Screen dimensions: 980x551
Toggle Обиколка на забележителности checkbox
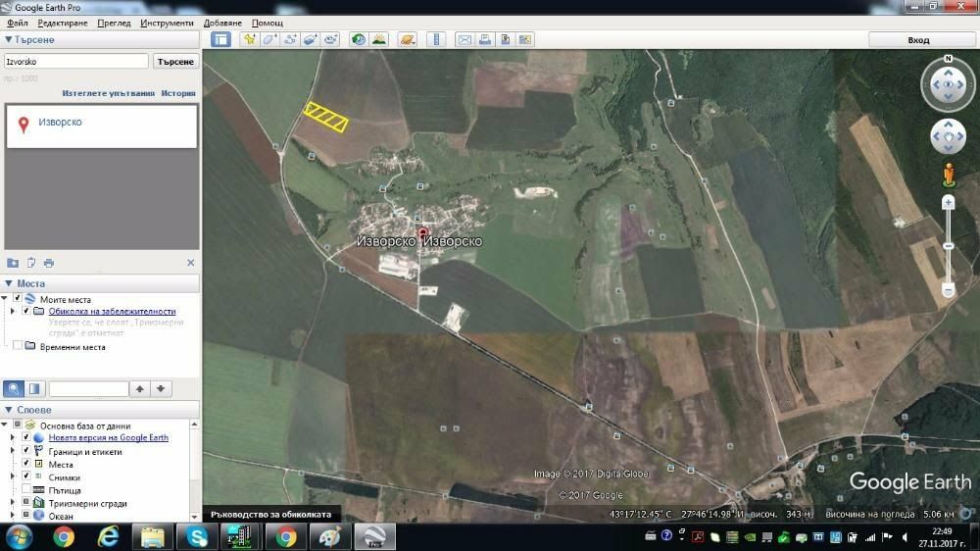(x=26, y=310)
